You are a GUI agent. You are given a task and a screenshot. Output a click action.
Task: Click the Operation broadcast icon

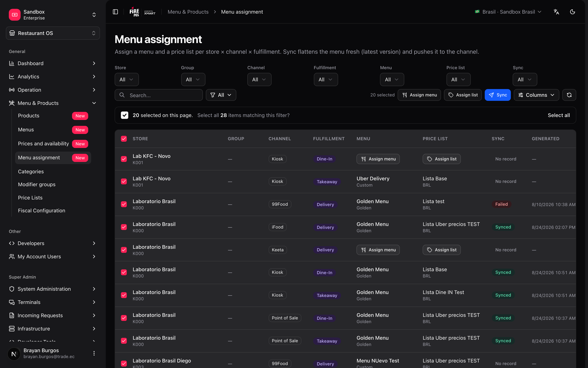(12, 90)
